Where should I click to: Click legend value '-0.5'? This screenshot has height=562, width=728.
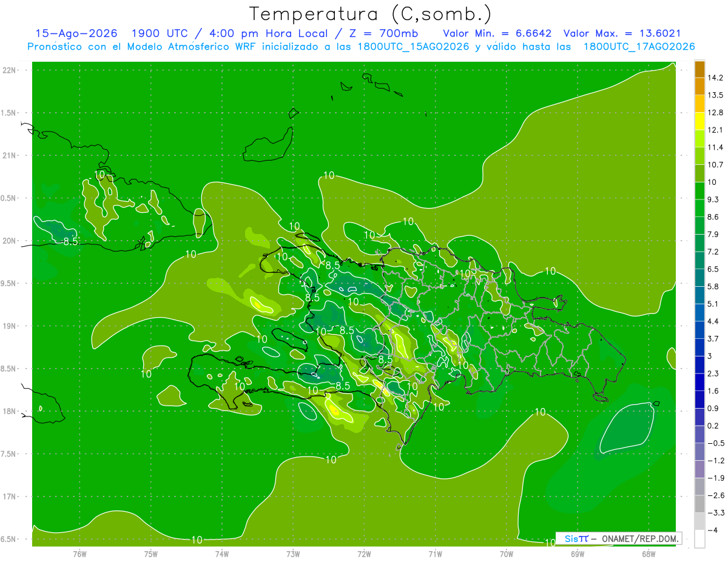[x=715, y=443]
